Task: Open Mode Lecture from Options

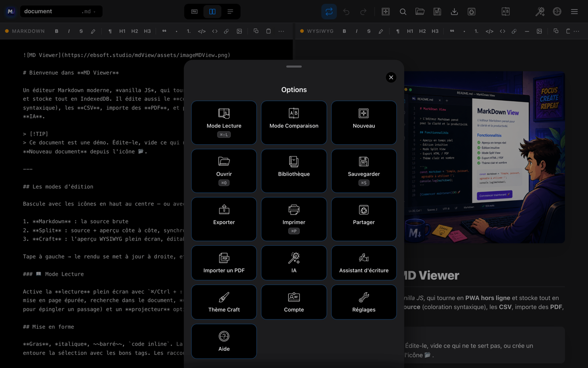Action: (x=224, y=123)
